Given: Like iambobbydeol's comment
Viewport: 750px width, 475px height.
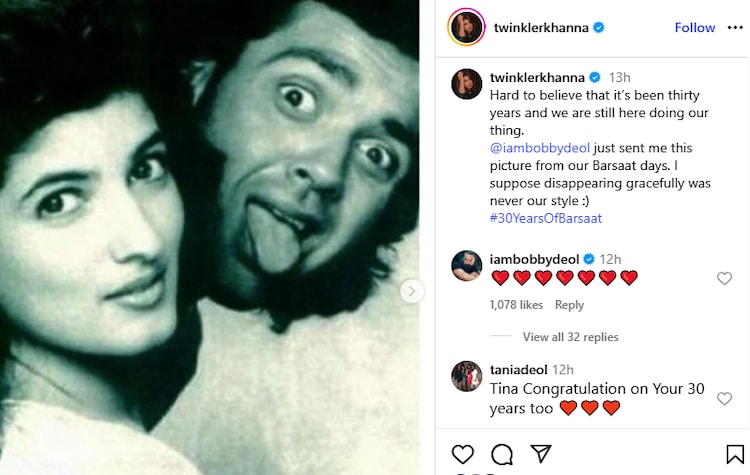Looking at the screenshot, I should pyautogui.click(x=724, y=279).
